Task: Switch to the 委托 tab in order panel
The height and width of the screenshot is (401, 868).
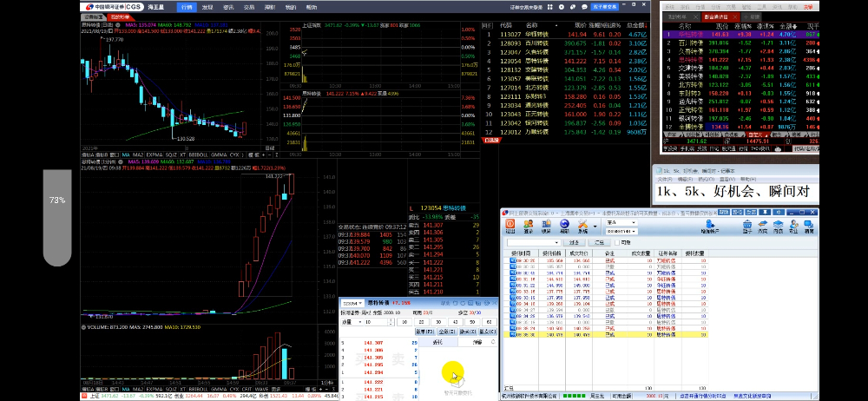Action: point(437,342)
